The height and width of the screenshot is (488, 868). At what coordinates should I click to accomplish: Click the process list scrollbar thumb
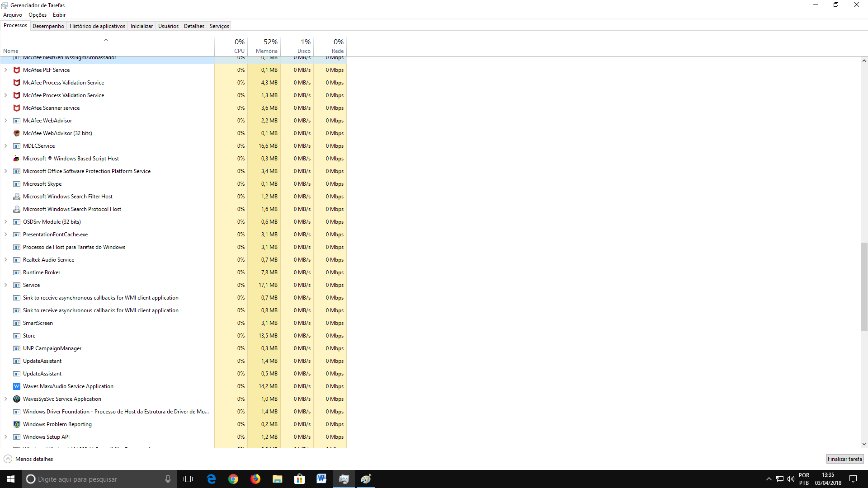864,287
